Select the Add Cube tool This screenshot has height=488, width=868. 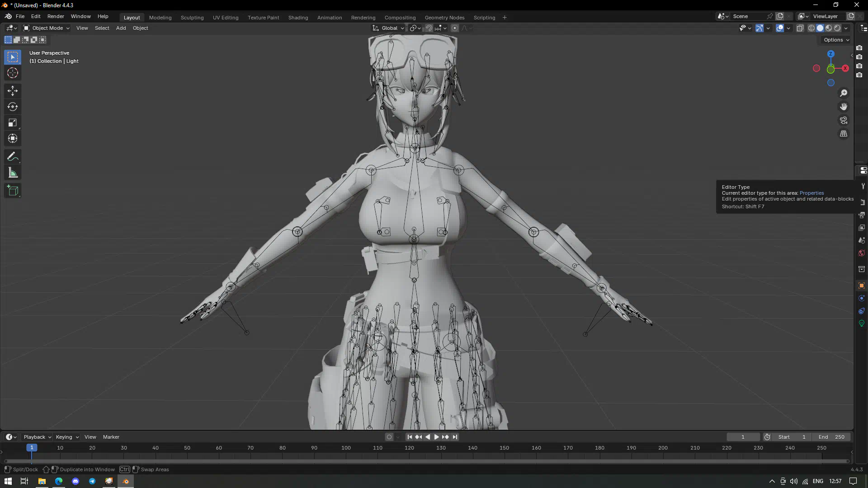[x=13, y=191]
